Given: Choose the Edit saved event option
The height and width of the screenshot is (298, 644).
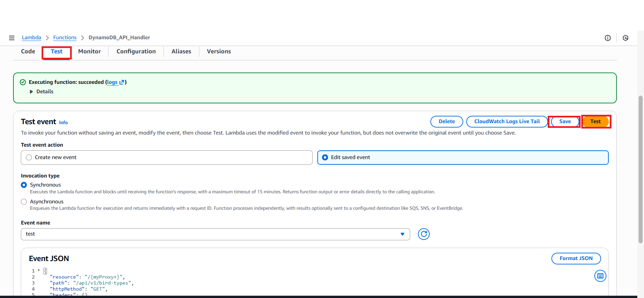Looking at the screenshot, I should (x=325, y=157).
